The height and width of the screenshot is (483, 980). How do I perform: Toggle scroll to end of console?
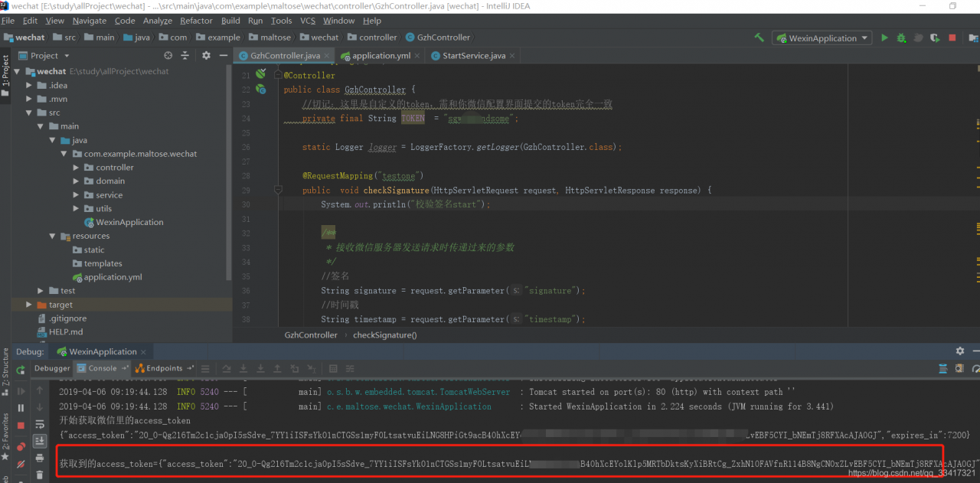pos(40,441)
